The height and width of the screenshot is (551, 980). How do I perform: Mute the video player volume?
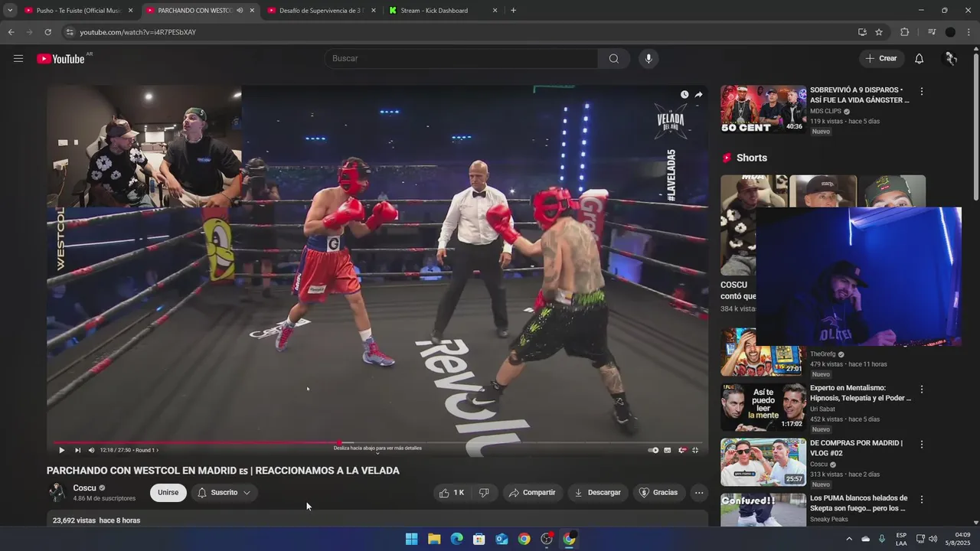coord(92,450)
